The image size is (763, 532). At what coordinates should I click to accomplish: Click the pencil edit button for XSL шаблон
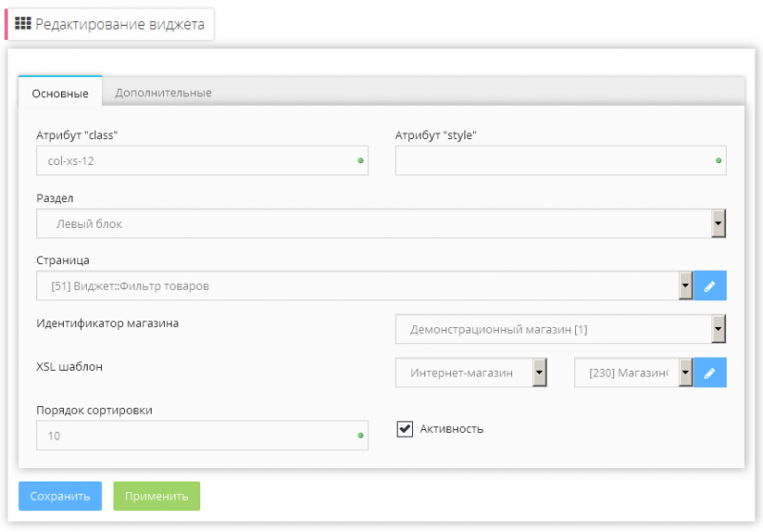click(x=710, y=373)
